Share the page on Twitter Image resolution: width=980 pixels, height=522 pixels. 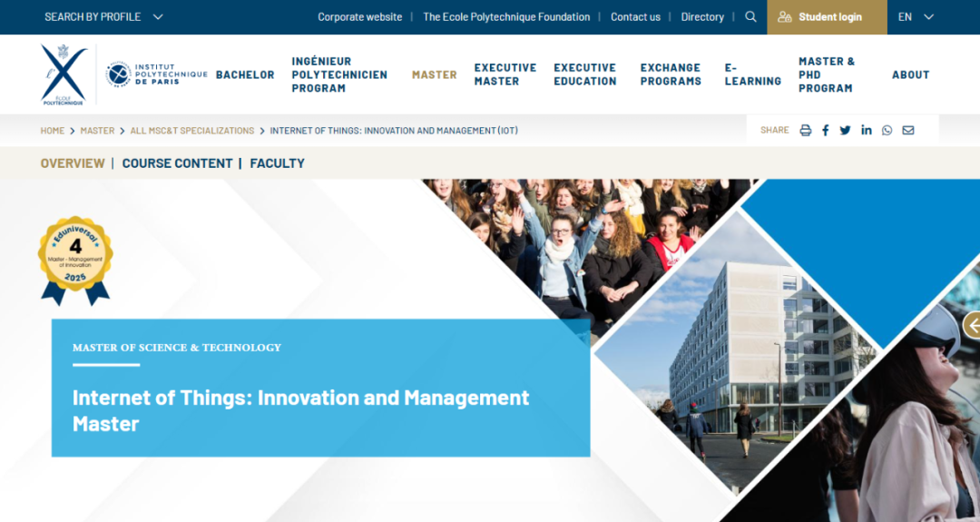845,130
